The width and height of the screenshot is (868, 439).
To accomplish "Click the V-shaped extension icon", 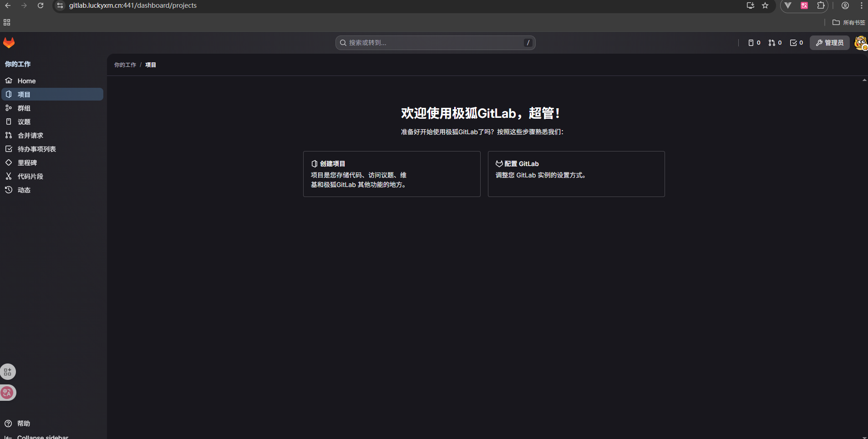I will click(x=788, y=5).
